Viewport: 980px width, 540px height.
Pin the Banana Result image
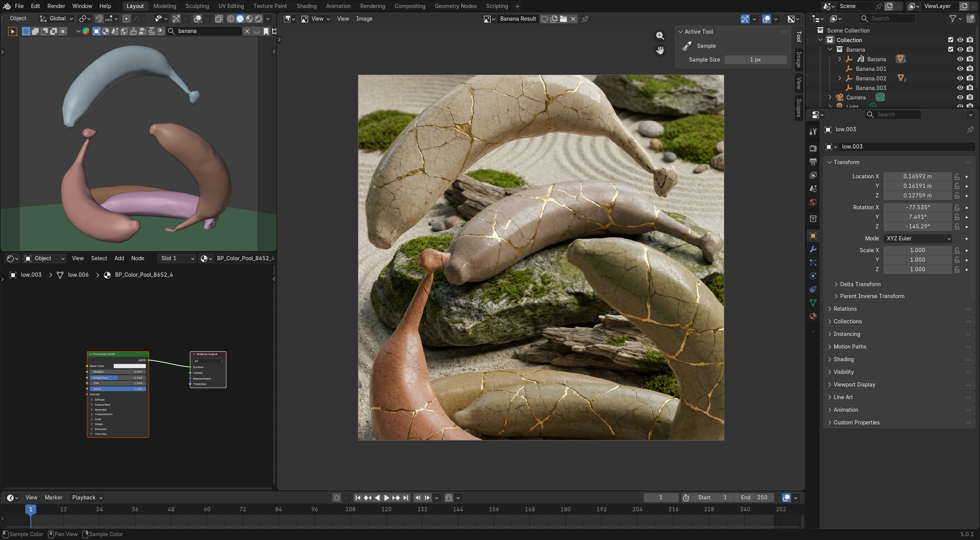point(585,19)
